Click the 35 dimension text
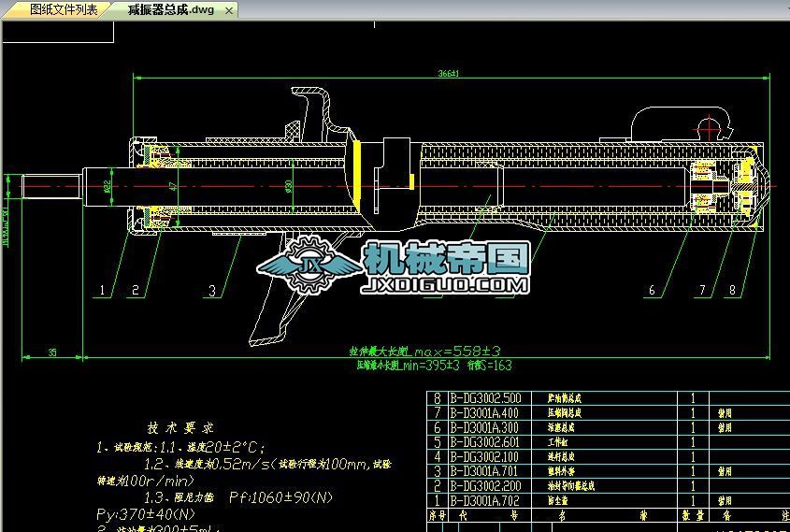This screenshot has height=532, width=790. pyautogui.click(x=52, y=352)
